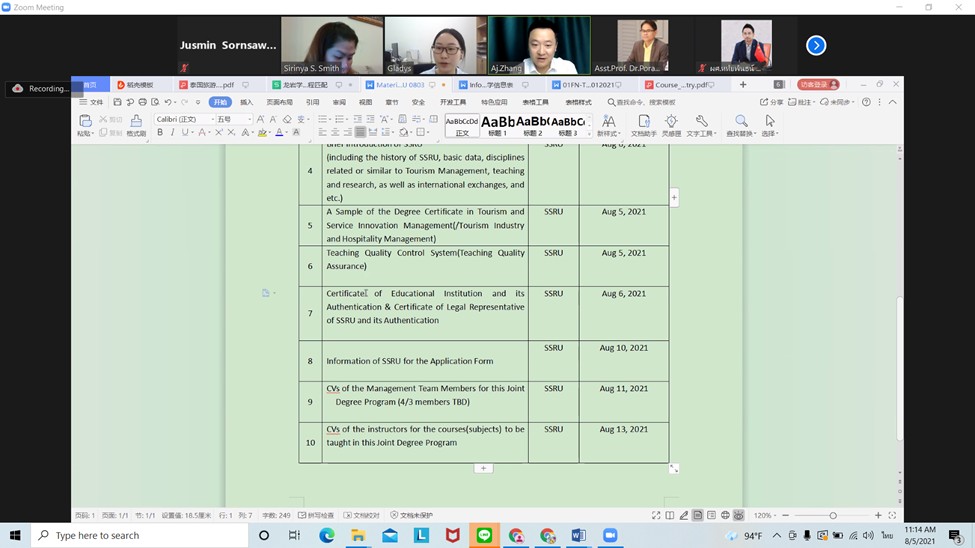Open the LINE app in taskbar
The image size is (975, 548).
pos(485,536)
